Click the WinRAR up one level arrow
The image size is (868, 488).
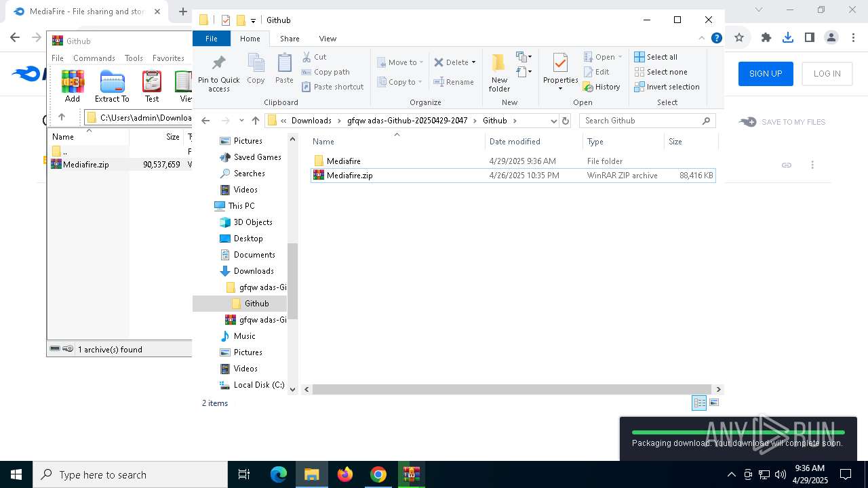pos(62,117)
